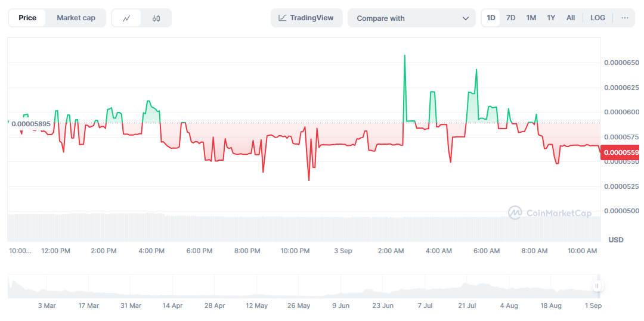Click the 4:00 AM time axis label

439,251
